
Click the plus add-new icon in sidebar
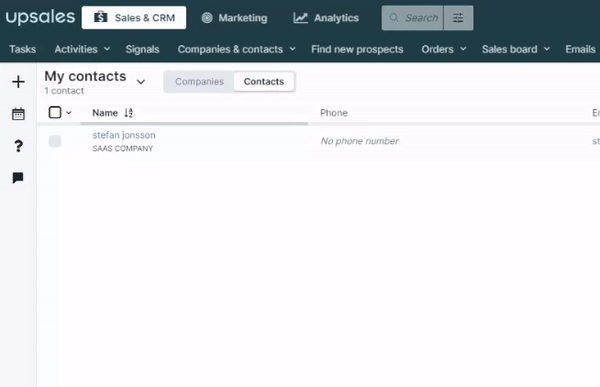click(x=18, y=82)
